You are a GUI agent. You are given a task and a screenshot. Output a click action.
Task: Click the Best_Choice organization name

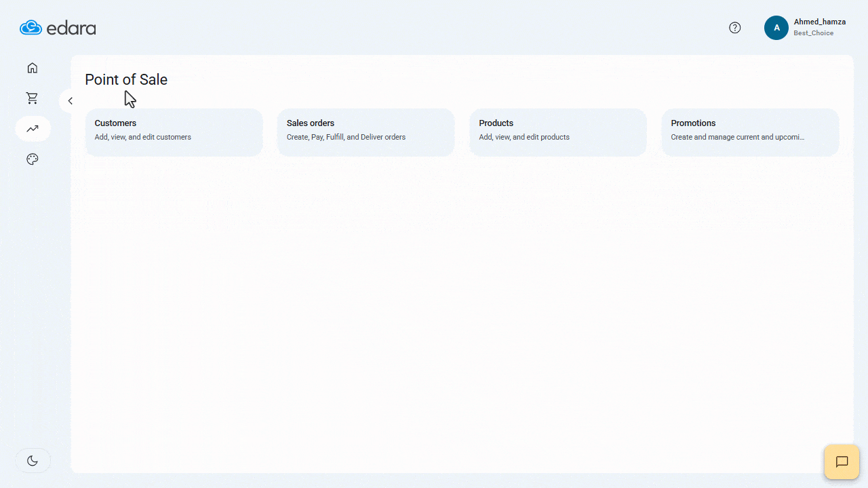(x=814, y=33)
